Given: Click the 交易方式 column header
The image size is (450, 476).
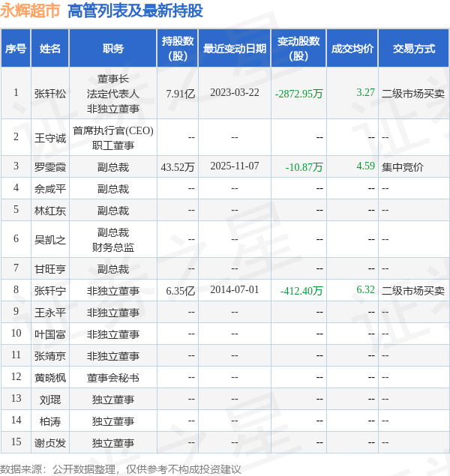Looking at the screenshot, I should point(414,49).
